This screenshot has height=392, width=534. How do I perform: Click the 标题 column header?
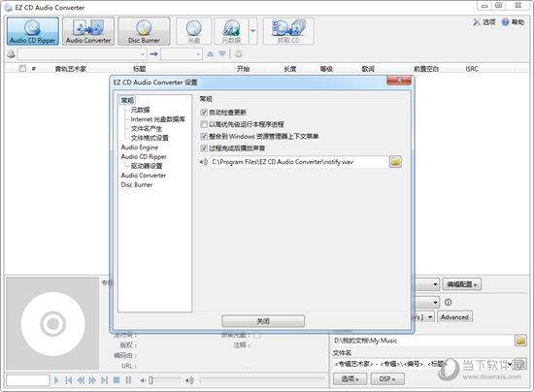pos(139,69)
